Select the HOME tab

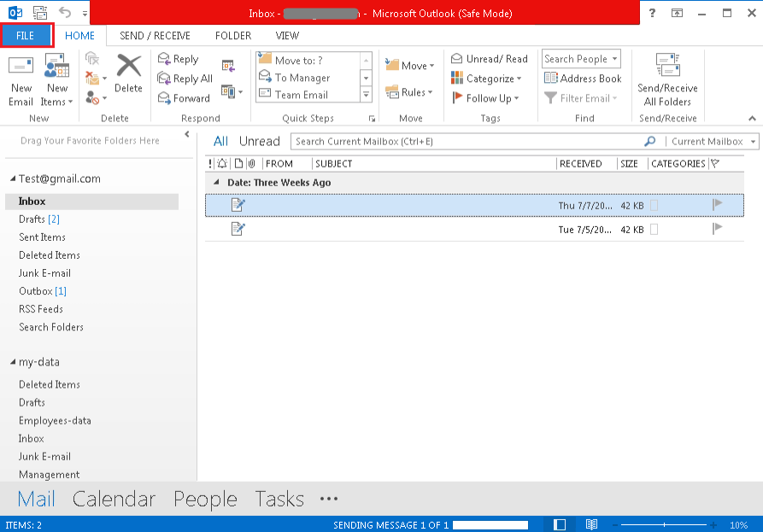(x=79, y=36)
